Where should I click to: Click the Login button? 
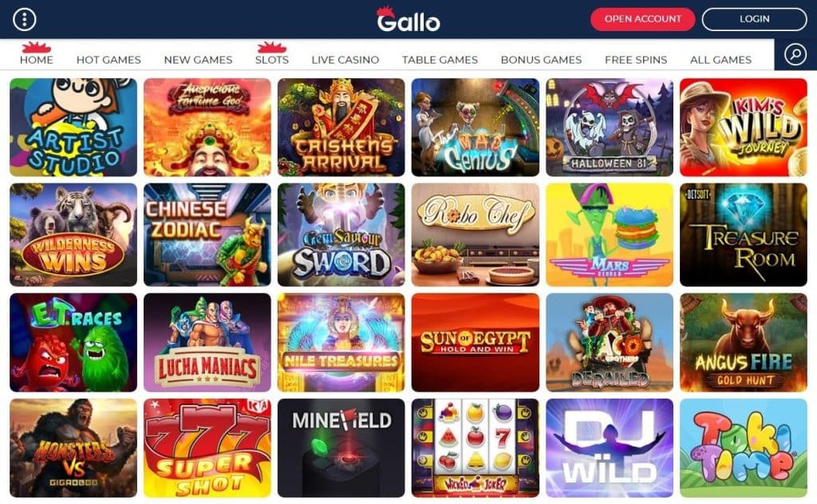click(755, 19)
